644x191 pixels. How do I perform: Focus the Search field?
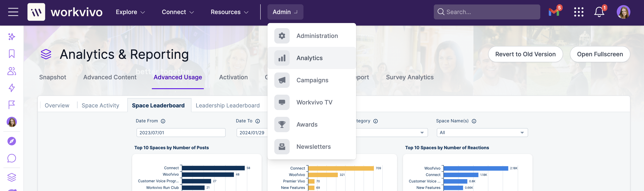487,12
